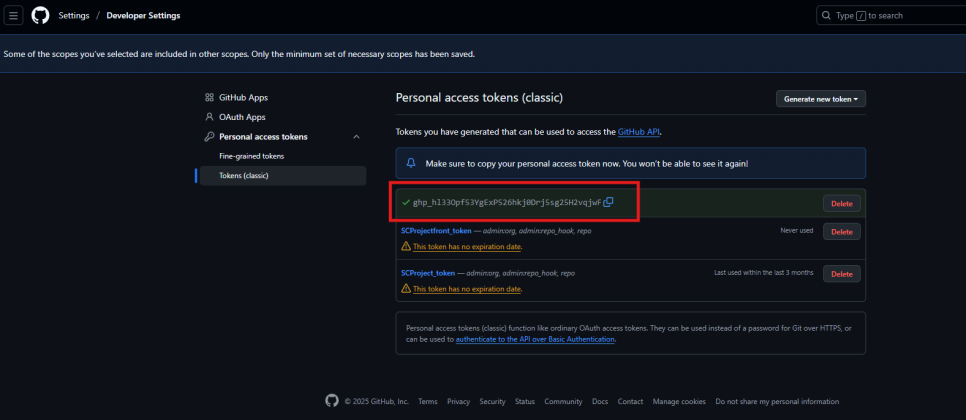Open the SCProjectfront_token link
Image resolution: width=966 pixels, height=420 pixels.
pyautogui.click(x=436, y=231)
